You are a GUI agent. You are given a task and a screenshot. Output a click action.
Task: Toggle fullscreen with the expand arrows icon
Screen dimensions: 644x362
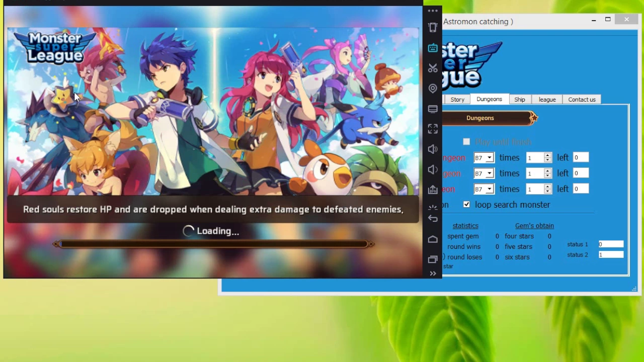click(x=433, y=129)
